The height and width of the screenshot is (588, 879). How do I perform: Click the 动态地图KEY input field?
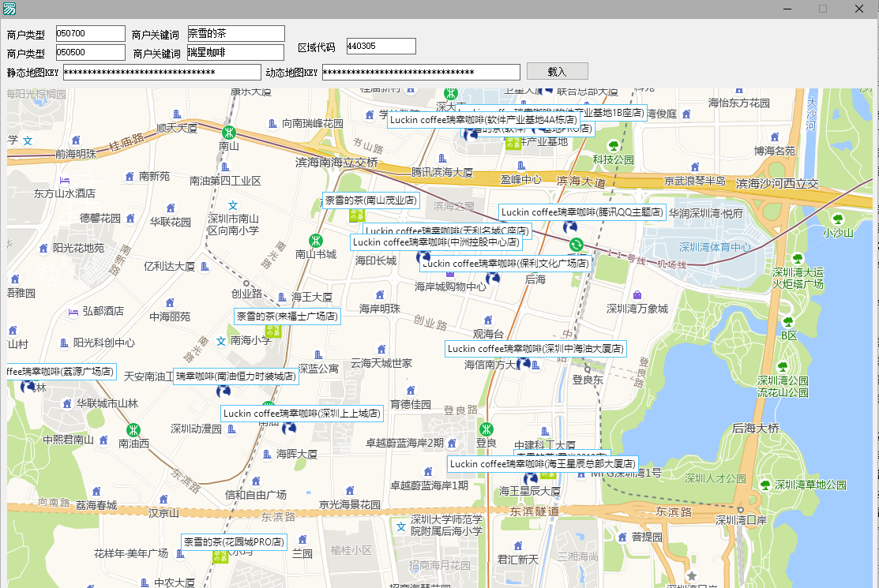pyautogui.click(x=421, y=72)
